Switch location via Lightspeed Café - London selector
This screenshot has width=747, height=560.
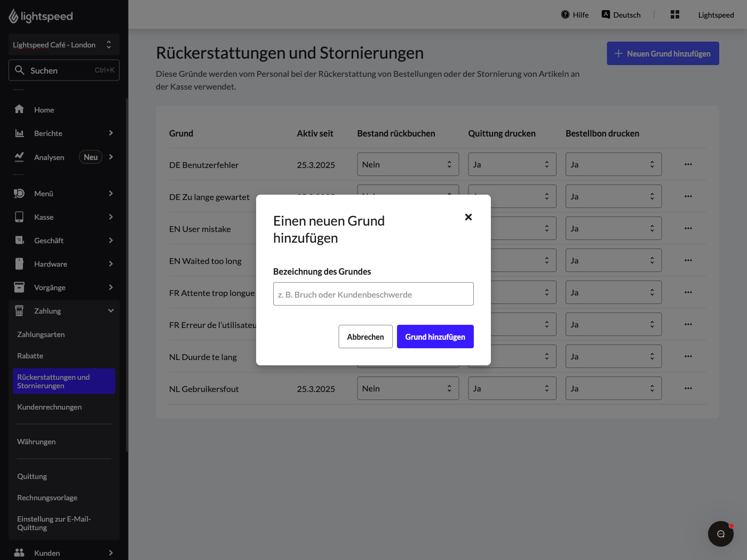pos(64,45)
